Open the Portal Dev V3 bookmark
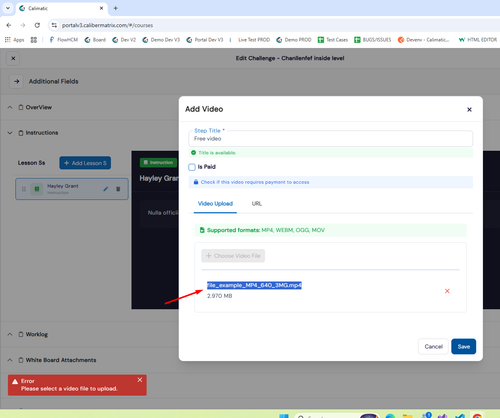 [x=205, y=40]
